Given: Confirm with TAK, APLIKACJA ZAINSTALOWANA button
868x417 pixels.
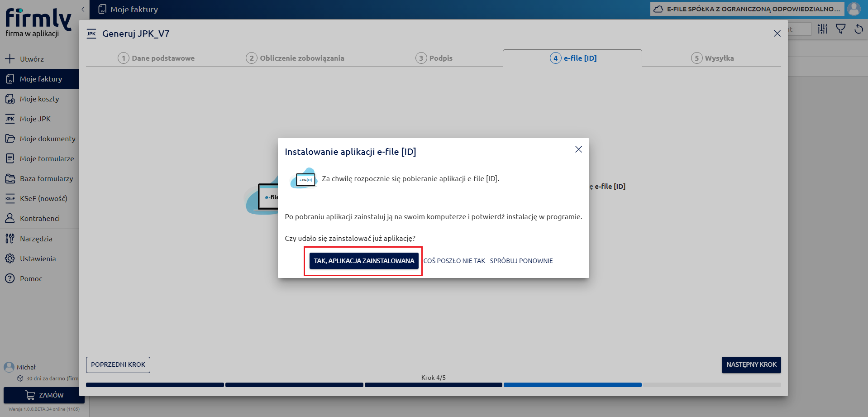Looking at the screenshot, I should [x=364, y=261].
